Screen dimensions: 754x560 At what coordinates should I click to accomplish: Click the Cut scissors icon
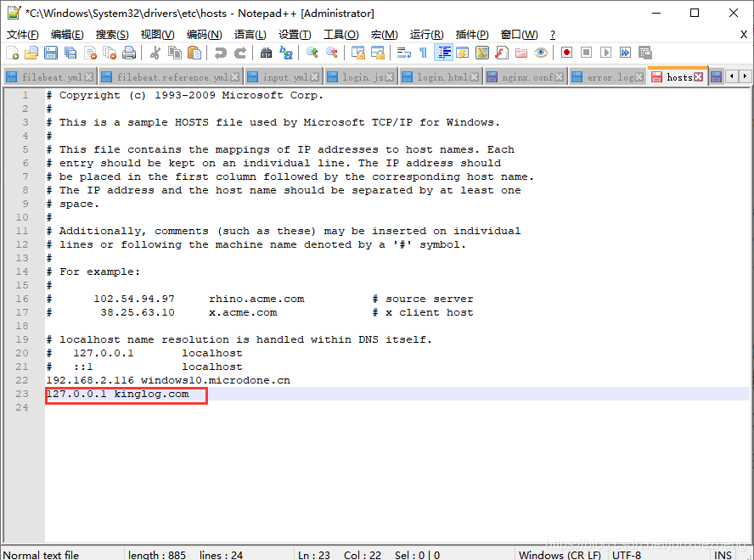point(155,53)
